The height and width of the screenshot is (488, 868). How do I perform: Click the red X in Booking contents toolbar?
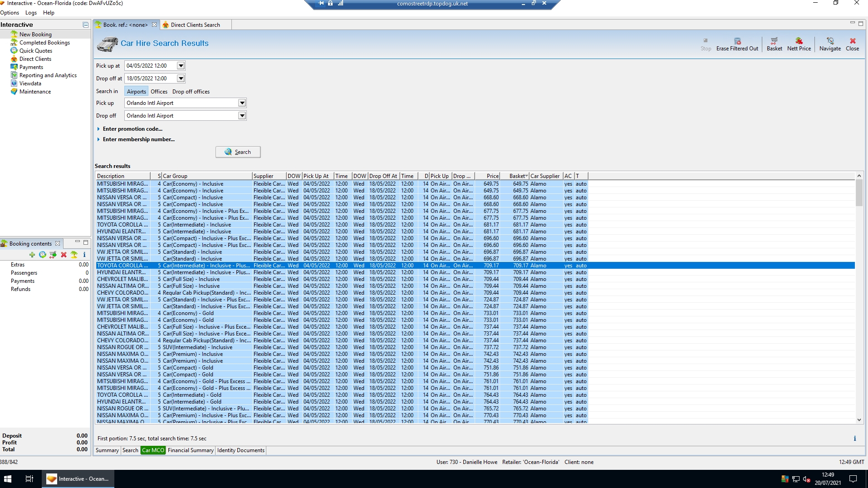point(64,255)
